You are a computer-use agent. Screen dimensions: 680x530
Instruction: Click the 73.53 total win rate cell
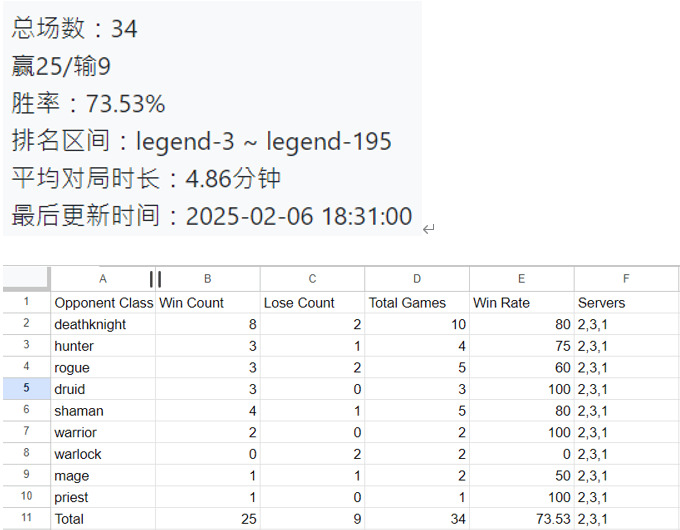tap(521, 519)
